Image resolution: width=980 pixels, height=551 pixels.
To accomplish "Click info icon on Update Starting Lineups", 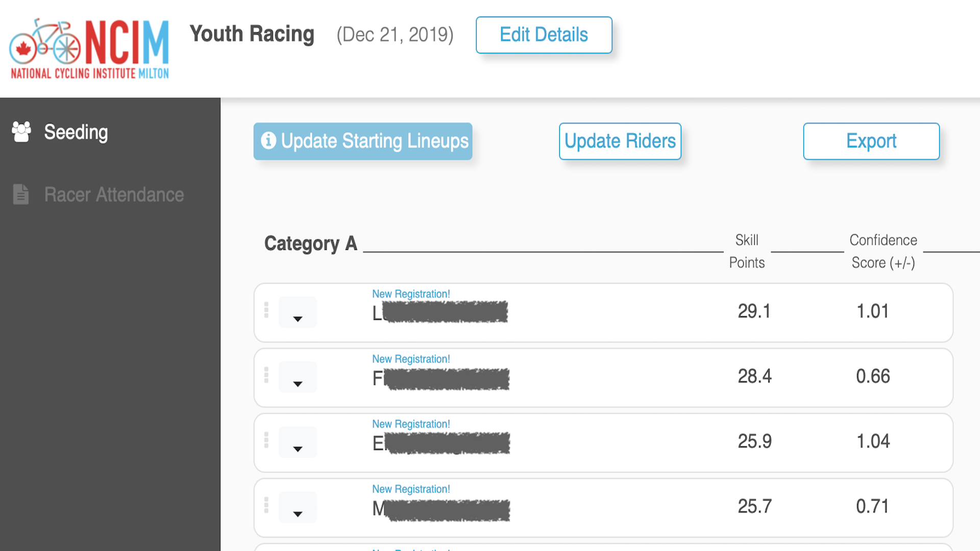I will click(268, 140).
